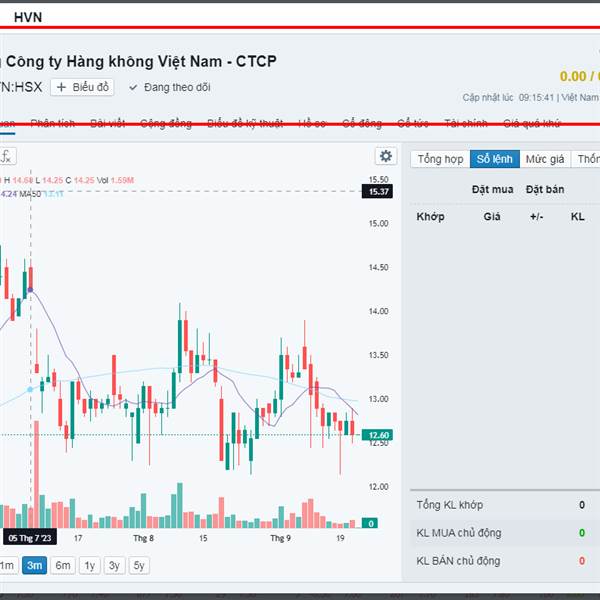Switch to Sổ lệnh tab
This screenshot has width=600, height=600.
tap(495, 159)
